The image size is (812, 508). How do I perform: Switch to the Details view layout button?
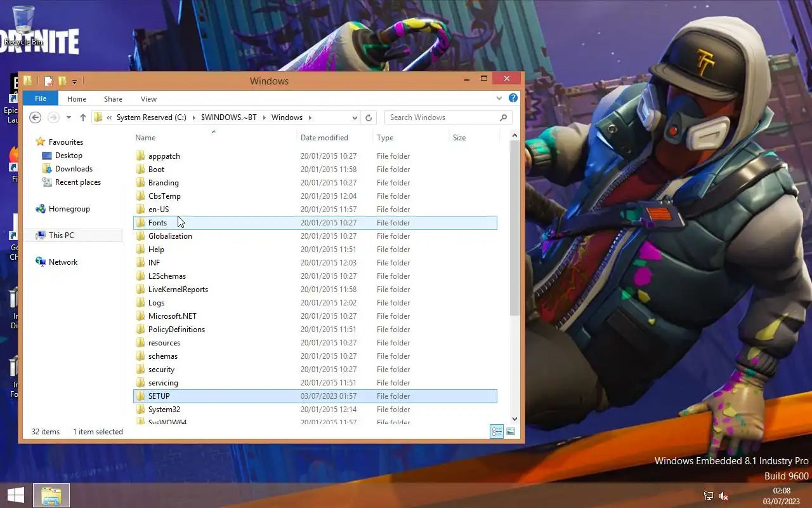click(x=497, y=432)
